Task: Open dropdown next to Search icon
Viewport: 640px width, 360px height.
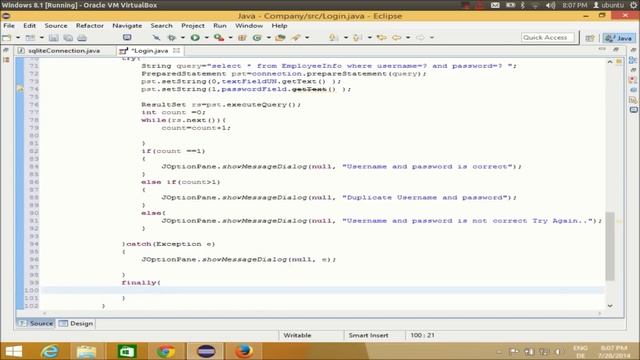Action: pyautogui.click(x=307, y=38)
